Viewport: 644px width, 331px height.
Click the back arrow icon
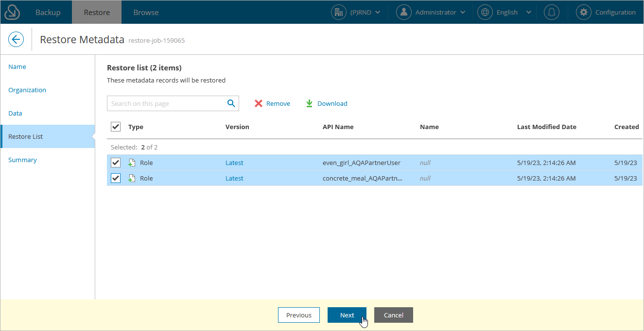(x=16, y=39)
